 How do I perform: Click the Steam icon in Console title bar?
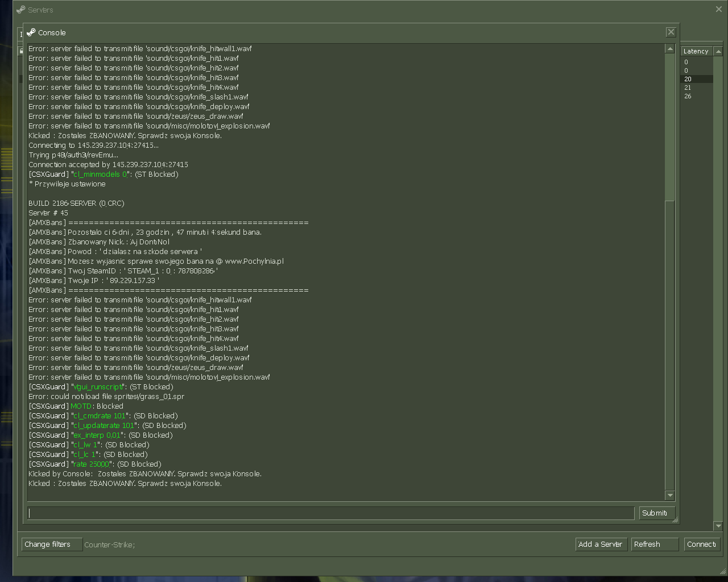[x=31, y=32]
